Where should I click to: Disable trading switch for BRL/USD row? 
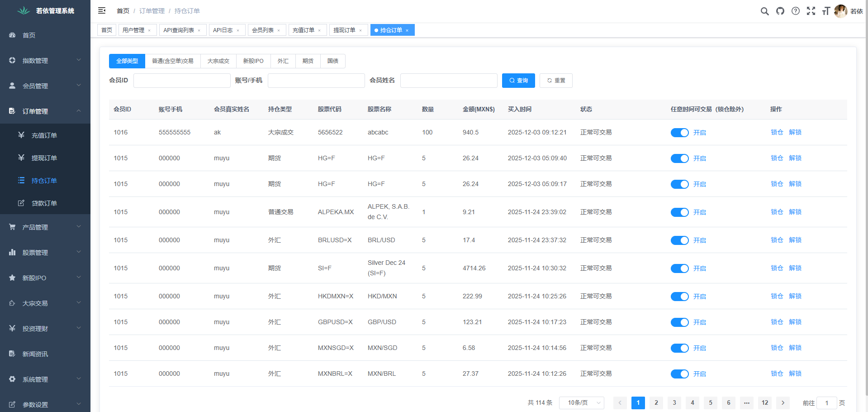coord(679,240)
